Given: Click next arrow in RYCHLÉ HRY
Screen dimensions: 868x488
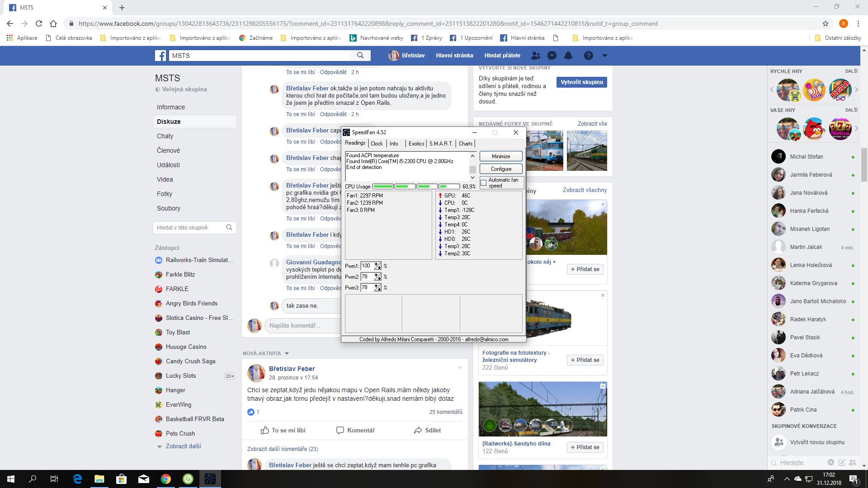Looking at the screenshot, I should (856, 89).
